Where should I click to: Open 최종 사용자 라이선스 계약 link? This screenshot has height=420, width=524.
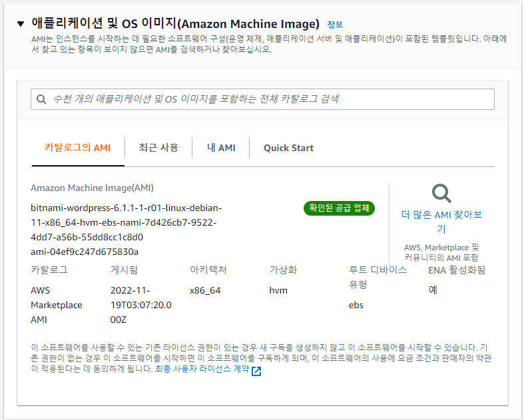click(x=202, y=369)
